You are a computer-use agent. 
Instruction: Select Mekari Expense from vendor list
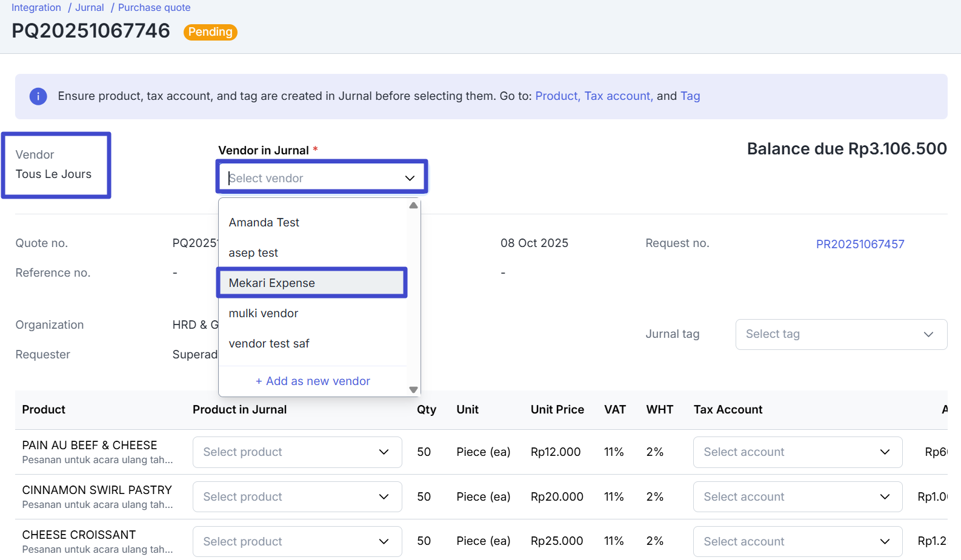pos(311,283)
